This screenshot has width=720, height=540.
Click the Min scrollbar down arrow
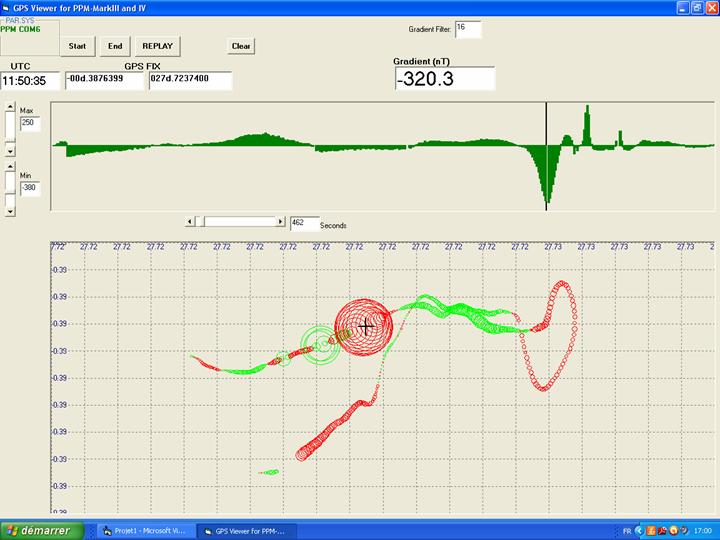tap(10, 211)
